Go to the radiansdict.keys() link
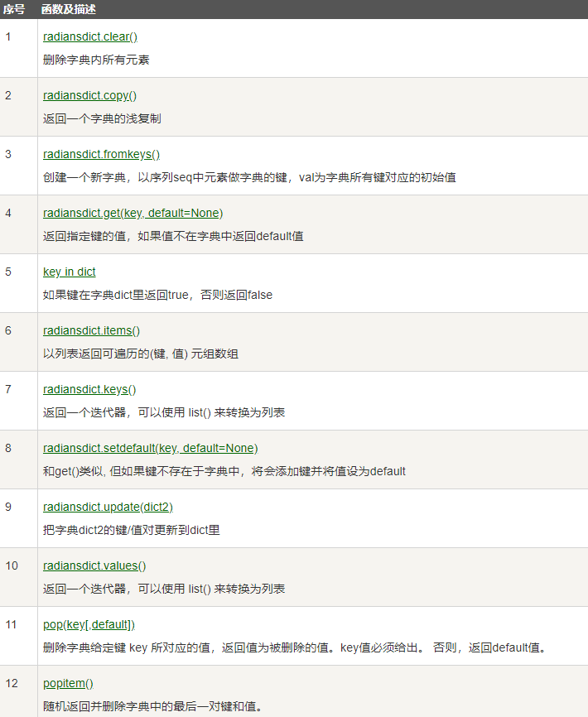This screenshot has height=717, width=588. pyautogui.click(x=89, y=389)
